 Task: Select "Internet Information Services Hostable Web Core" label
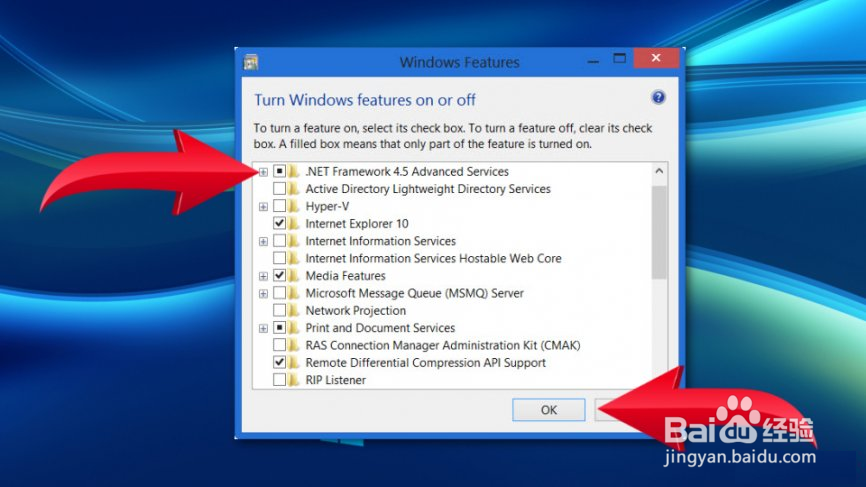pyautogui.click(x=433, y=258)
